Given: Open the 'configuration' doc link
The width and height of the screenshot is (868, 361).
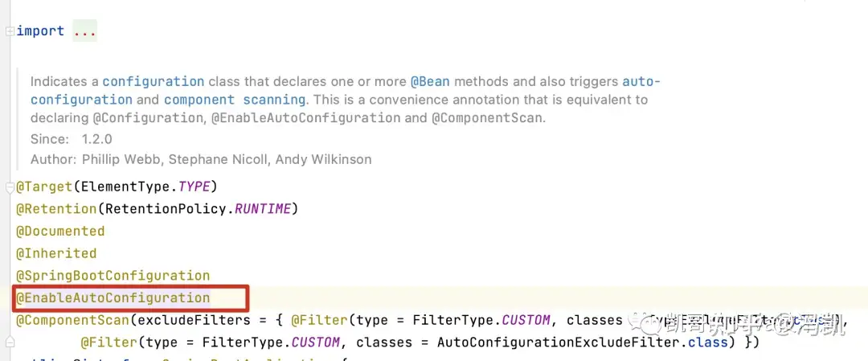Looking at the screenshot, I should [154, 81].
